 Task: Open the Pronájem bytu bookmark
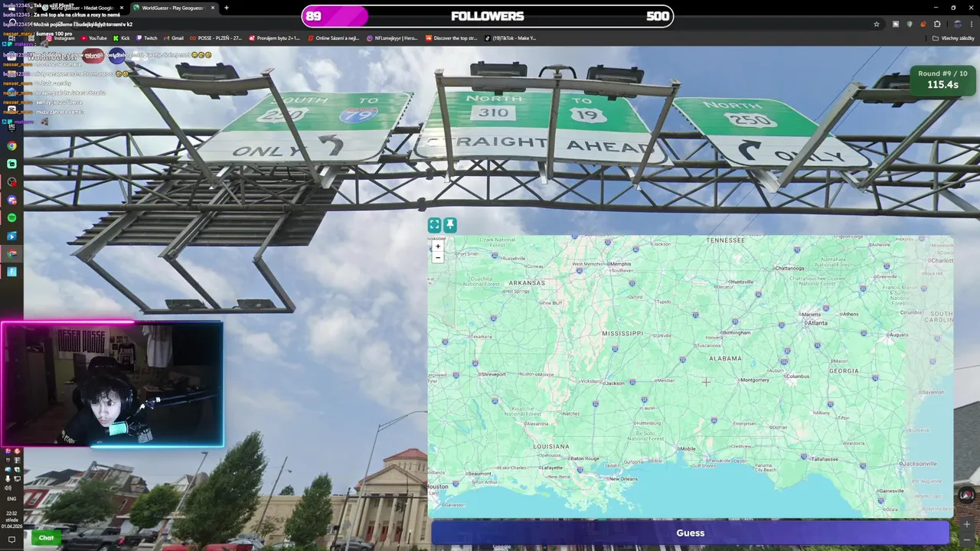tap(274, 37)
